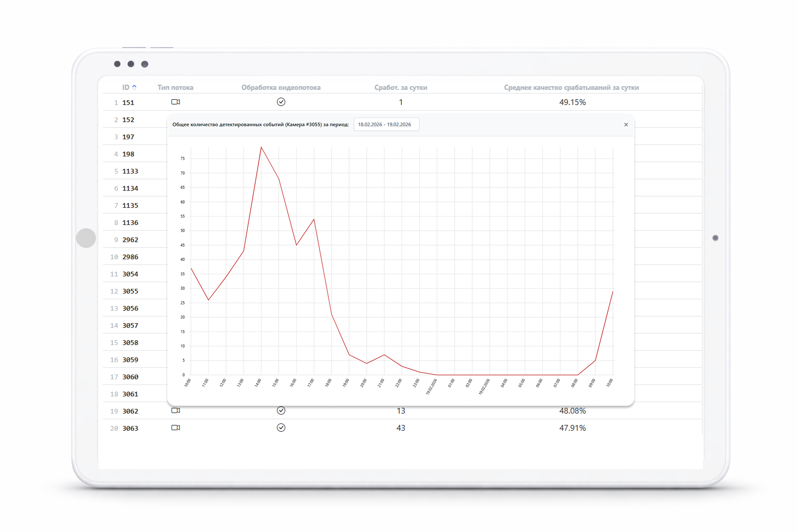
Task: Open the date range picker 18.02.2026 - 19.02.2026
Action: click(x=386, y=125)
